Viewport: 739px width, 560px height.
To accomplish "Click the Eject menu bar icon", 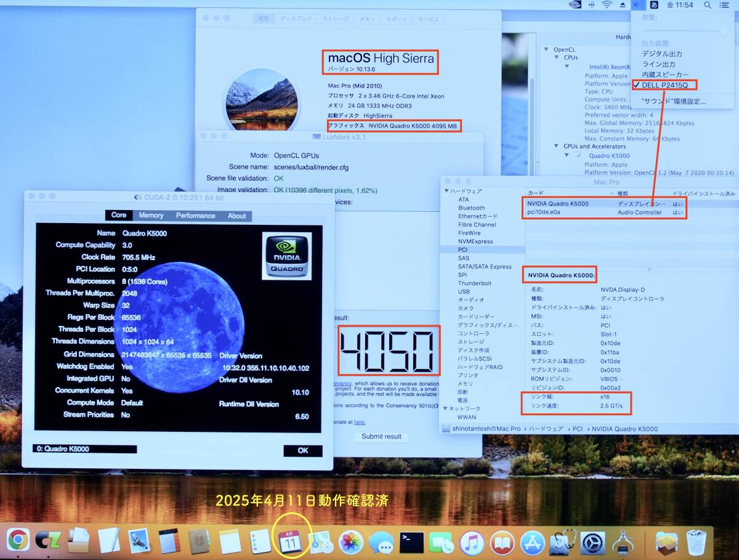I will 623,5.
